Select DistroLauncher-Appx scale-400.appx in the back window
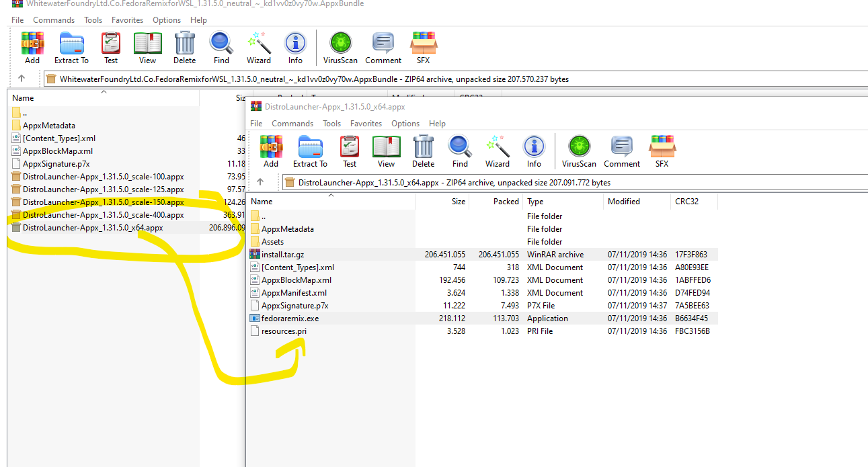 103,215
